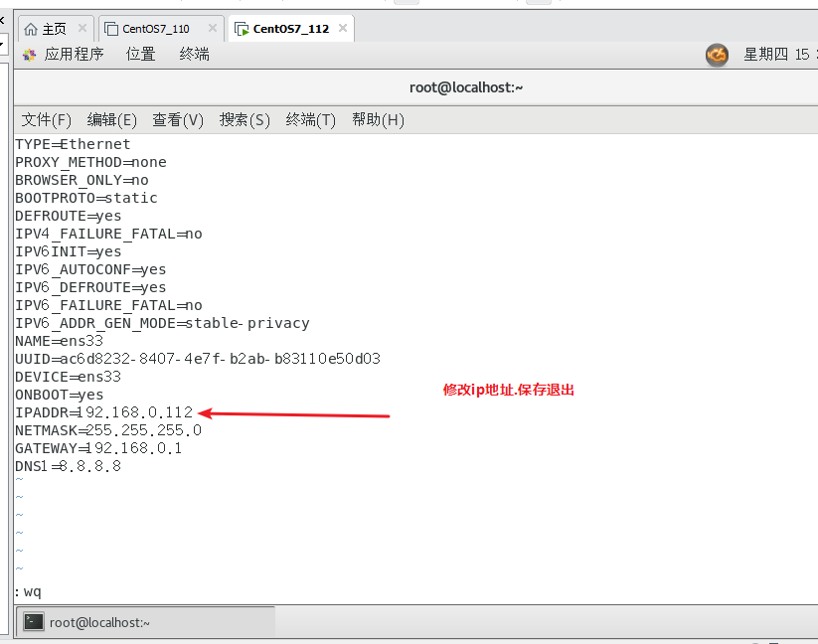Click the NAME=ens33 line

59,341
